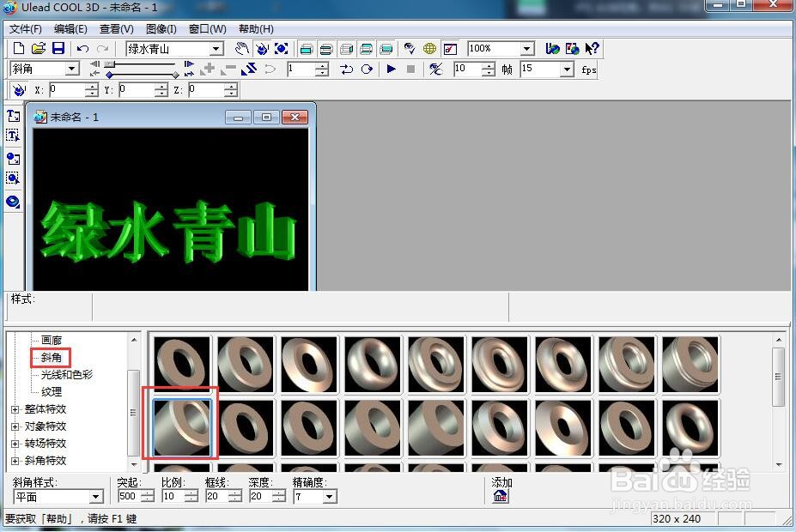Add a key frame with plus icon
Image resolution: width=796 pixels, height=532 pixels.
tap(207, 69)
